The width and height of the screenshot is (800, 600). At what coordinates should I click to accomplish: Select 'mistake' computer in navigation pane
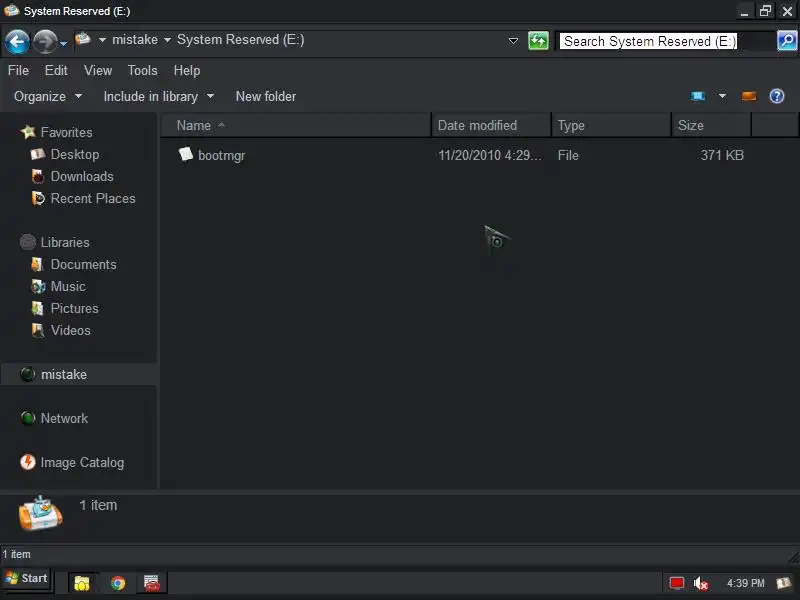(64, 374)
